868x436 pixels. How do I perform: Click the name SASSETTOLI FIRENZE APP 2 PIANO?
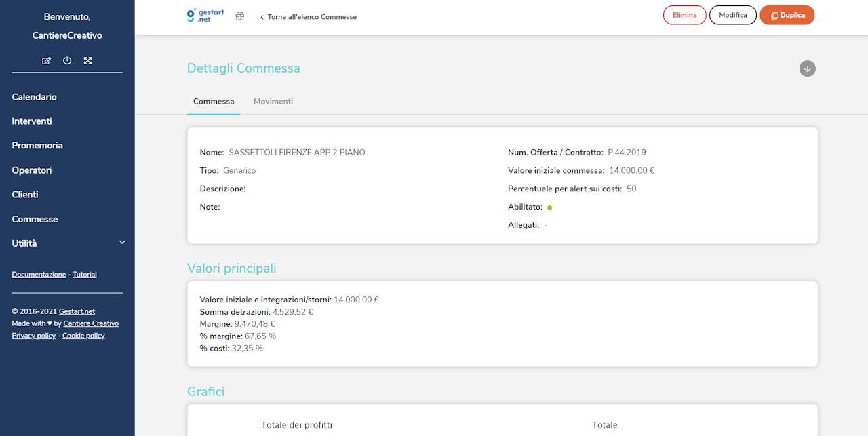pos(297,153)
